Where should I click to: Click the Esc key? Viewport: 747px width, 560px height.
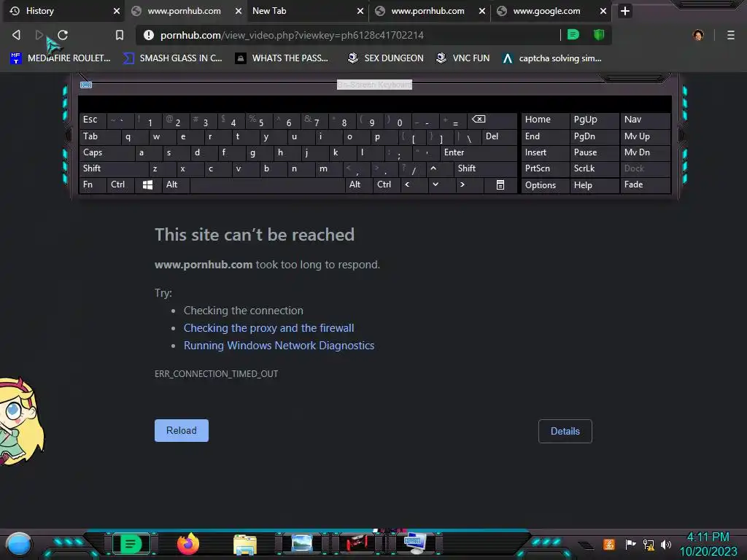point(93,120)
